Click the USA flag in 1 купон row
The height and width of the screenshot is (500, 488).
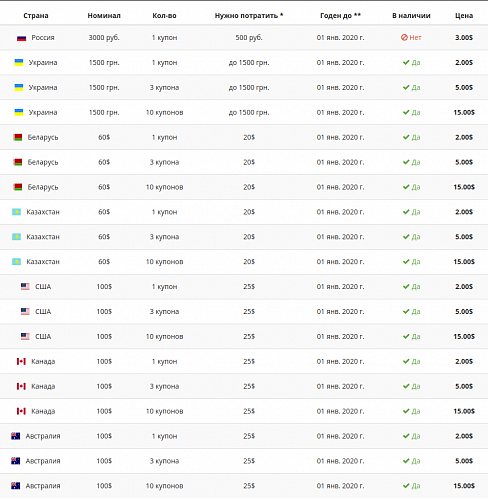click(25, 286)
